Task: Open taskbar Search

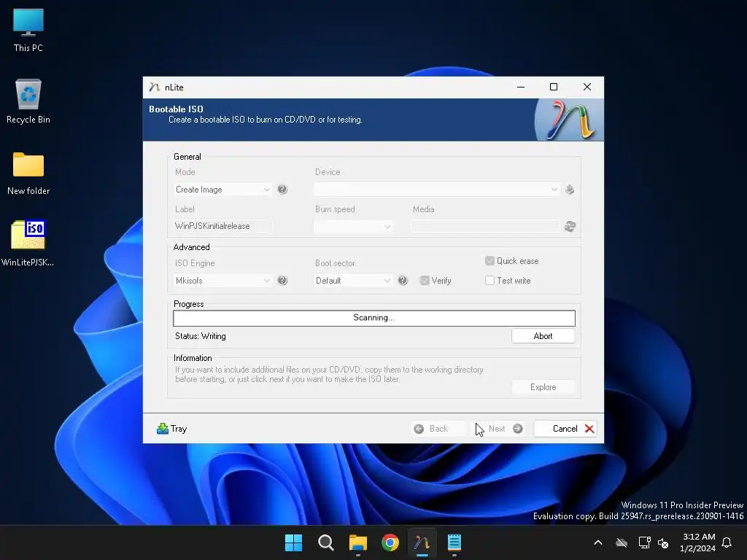Action: point(326,542)
